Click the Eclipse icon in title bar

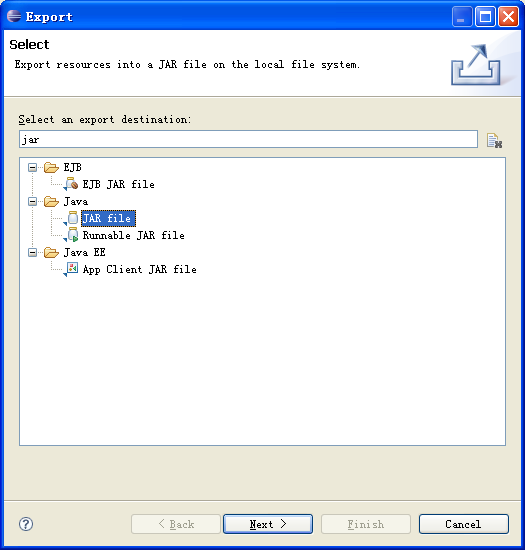tap(14, 16)
